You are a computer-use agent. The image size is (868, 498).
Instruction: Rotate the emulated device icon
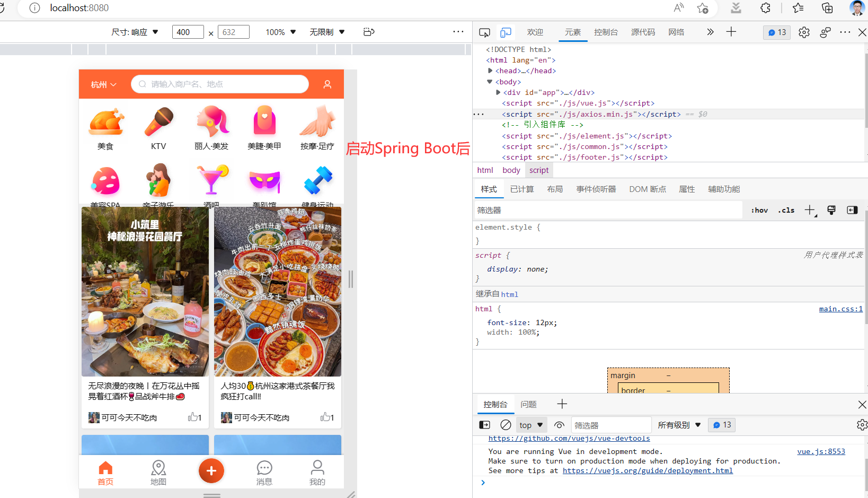click(x=369, y=32)
